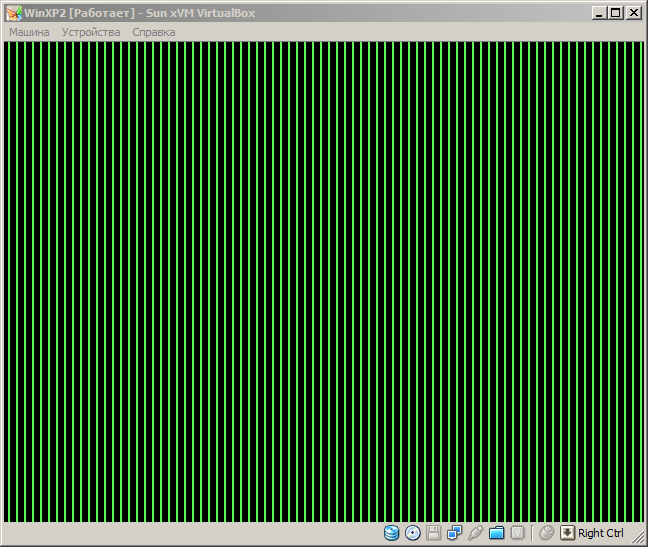Click the floppy disk status icon
This screenshot has height=547, width=648.
pos(434,533)
